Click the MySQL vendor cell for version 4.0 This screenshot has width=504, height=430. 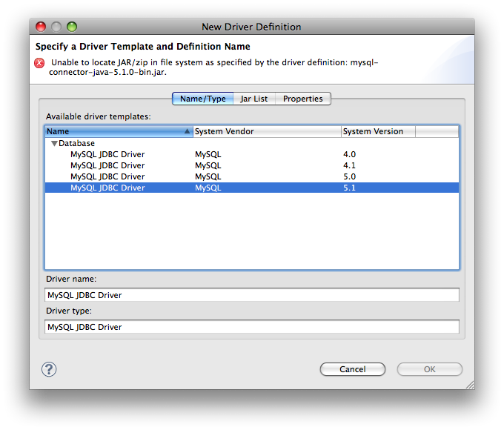pyautogui.click(x=208, y=154)
